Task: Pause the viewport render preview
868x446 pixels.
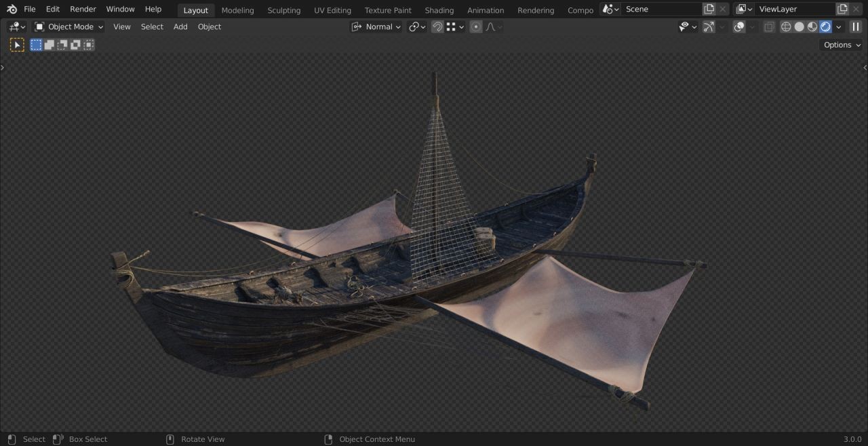Action: click(856, 26)
